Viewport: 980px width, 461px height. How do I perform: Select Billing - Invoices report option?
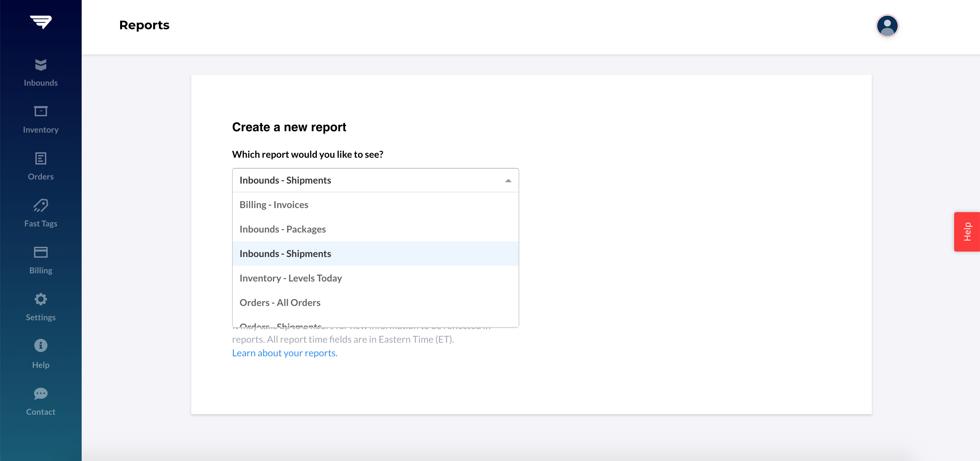pos(375,205)
